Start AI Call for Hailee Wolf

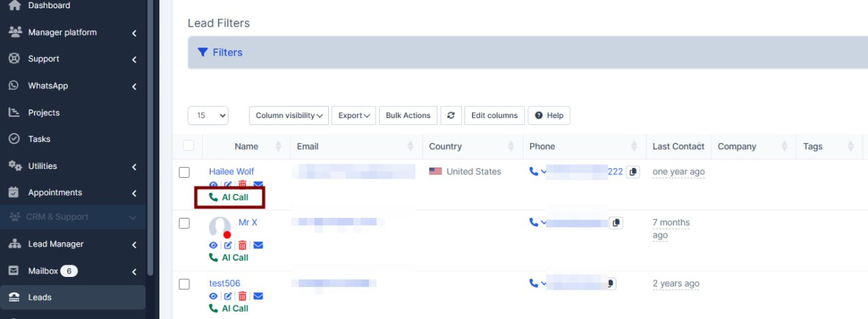[x=229, y=198]
